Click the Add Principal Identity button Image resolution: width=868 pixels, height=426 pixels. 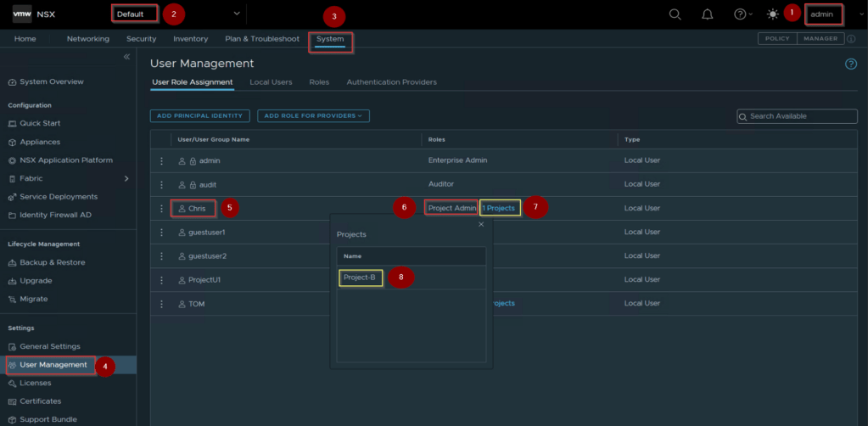pyautogui.click(x=200, y=115)
